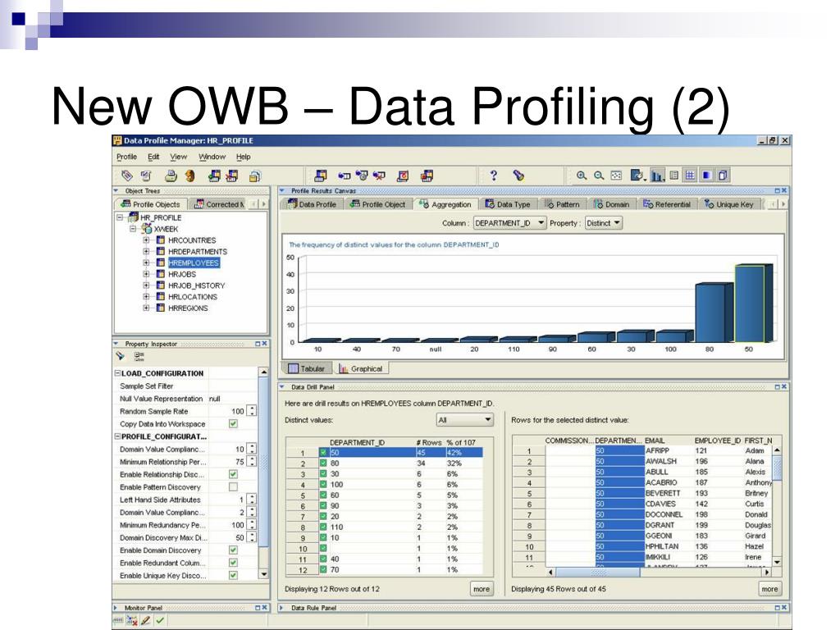Click the table icon with red X
Viewport: 840px width, 630px height.
[x=232, y=176]
